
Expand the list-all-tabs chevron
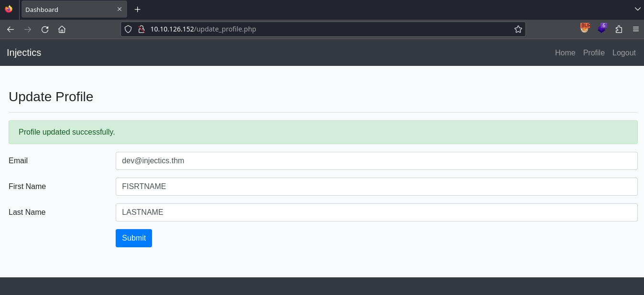click(637, 9)
